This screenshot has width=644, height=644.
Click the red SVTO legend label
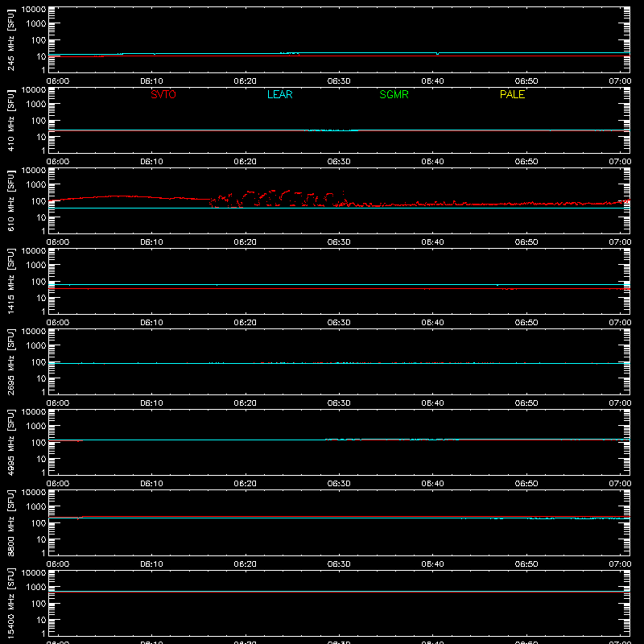(x=163, y=94)
